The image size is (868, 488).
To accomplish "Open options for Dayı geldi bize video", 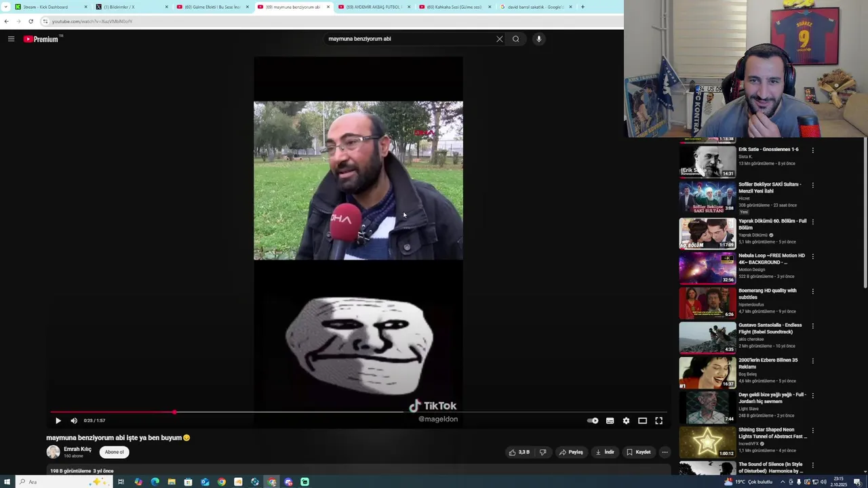I will [813, 396].
